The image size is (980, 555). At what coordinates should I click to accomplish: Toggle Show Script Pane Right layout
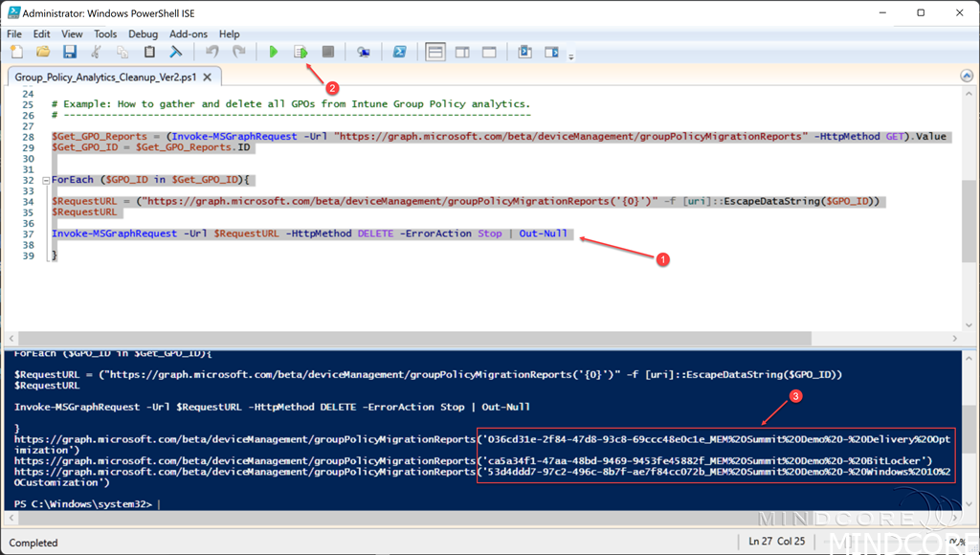tap(462, 52)
